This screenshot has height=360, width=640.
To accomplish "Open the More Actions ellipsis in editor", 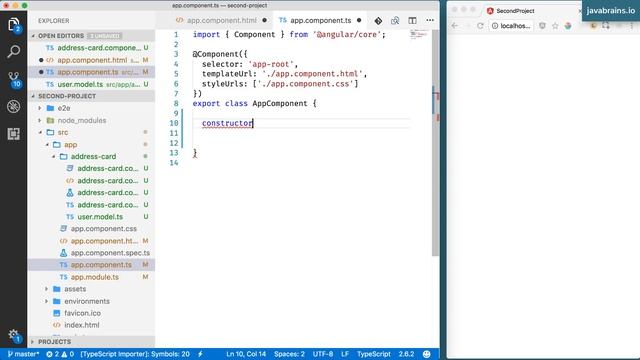I will [430, 20].
